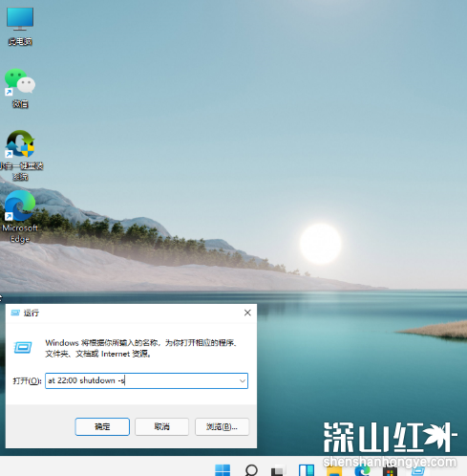Cancel with the 取消 button

pos(161,426)
